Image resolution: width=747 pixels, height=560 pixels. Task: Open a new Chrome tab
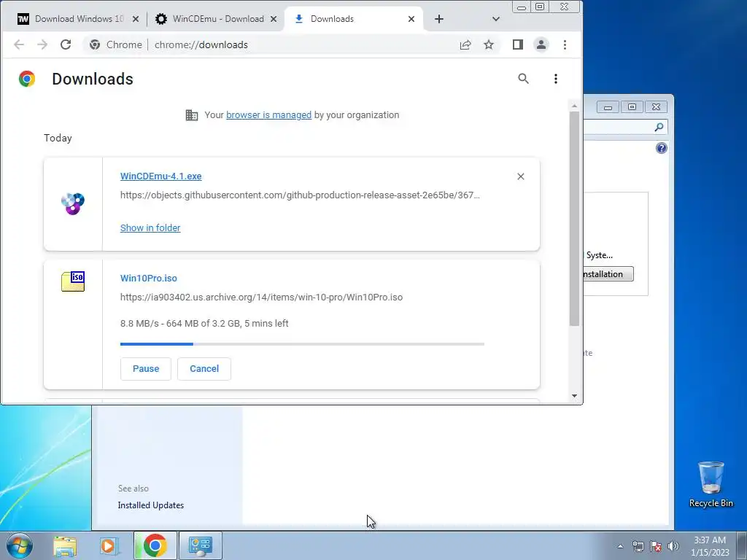pos(439,19)
